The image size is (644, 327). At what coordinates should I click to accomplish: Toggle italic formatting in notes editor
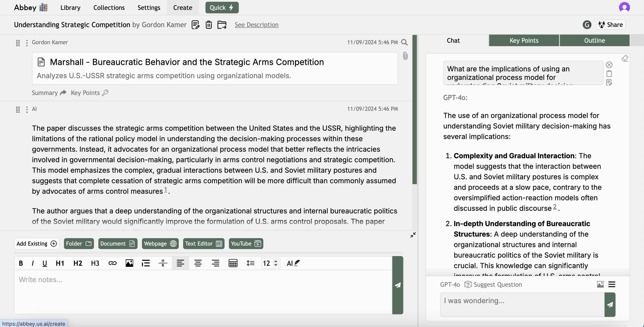point(33,263)
